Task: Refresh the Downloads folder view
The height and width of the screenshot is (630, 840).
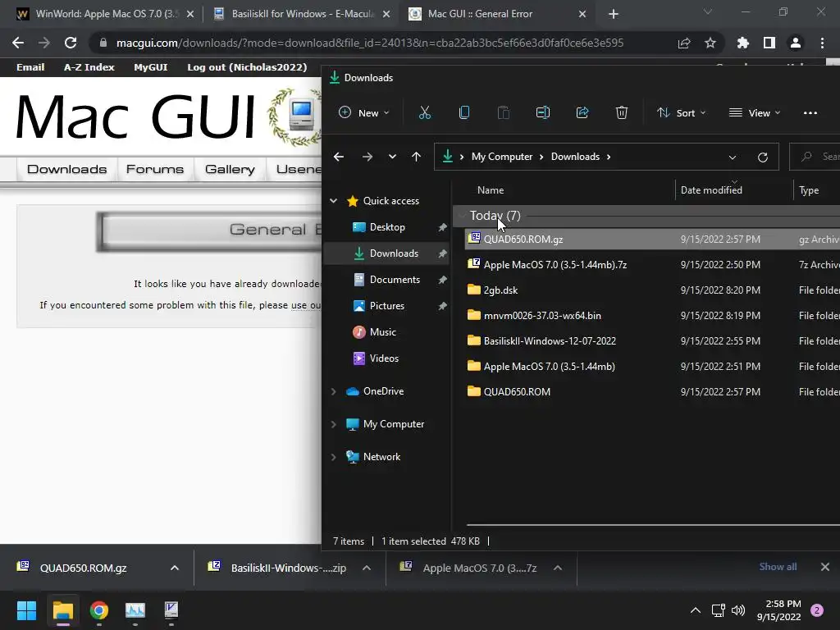Action: [762, 157]
